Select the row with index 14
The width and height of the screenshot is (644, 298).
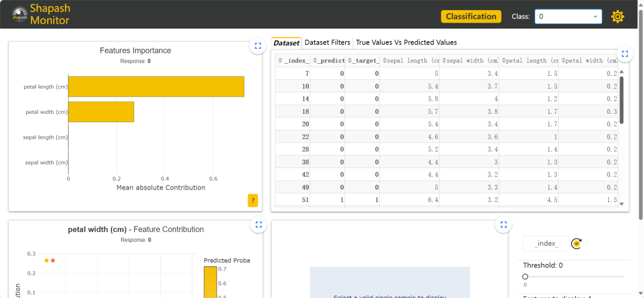447,99
